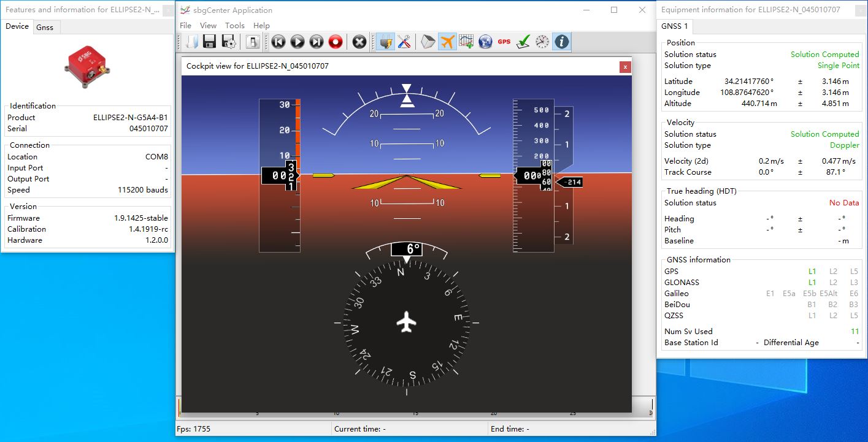Click the -214 vertical speed readout
The width and height of the screenshot is (868, 442).
[569, 182]
